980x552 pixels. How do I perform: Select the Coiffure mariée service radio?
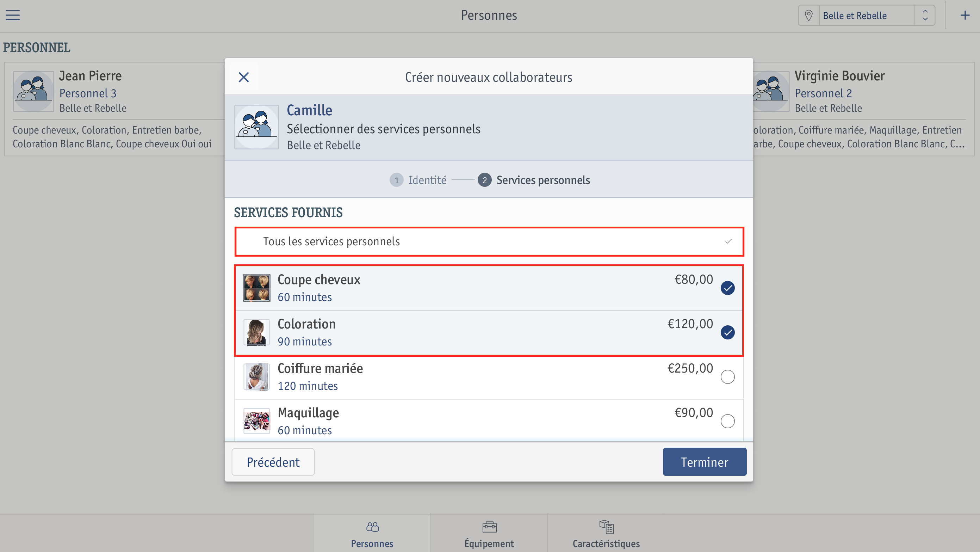point(727,377)
